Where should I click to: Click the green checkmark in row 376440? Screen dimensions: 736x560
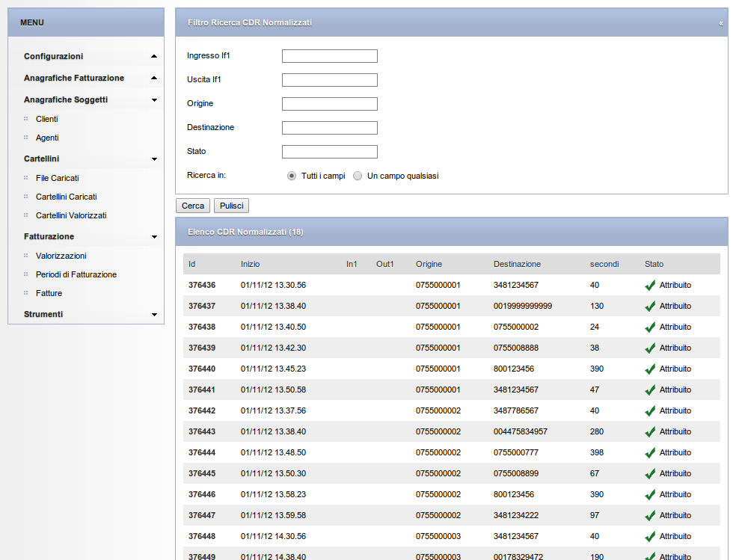650,369
